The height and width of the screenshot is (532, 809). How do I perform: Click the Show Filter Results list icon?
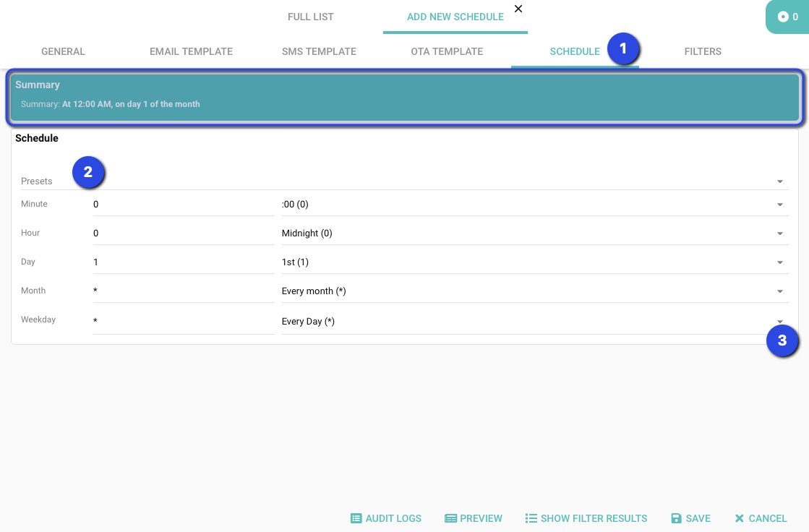531,518
